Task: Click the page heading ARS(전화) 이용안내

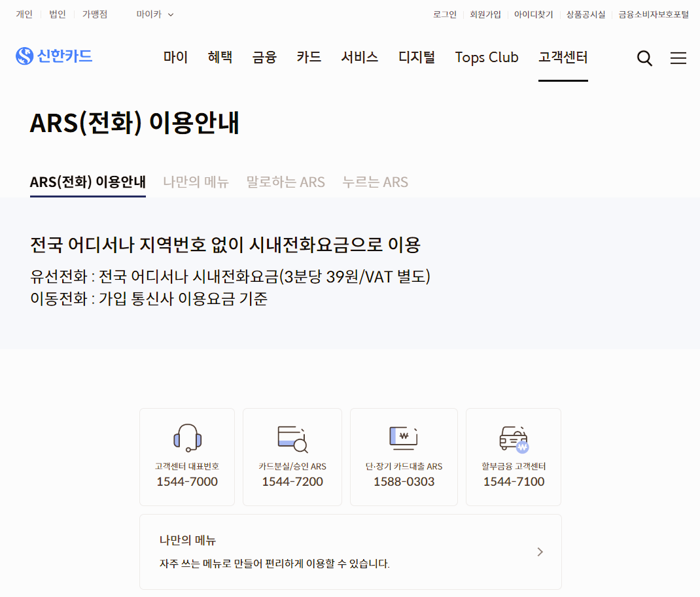Action: pyautogui.click(x=134, y=123)
